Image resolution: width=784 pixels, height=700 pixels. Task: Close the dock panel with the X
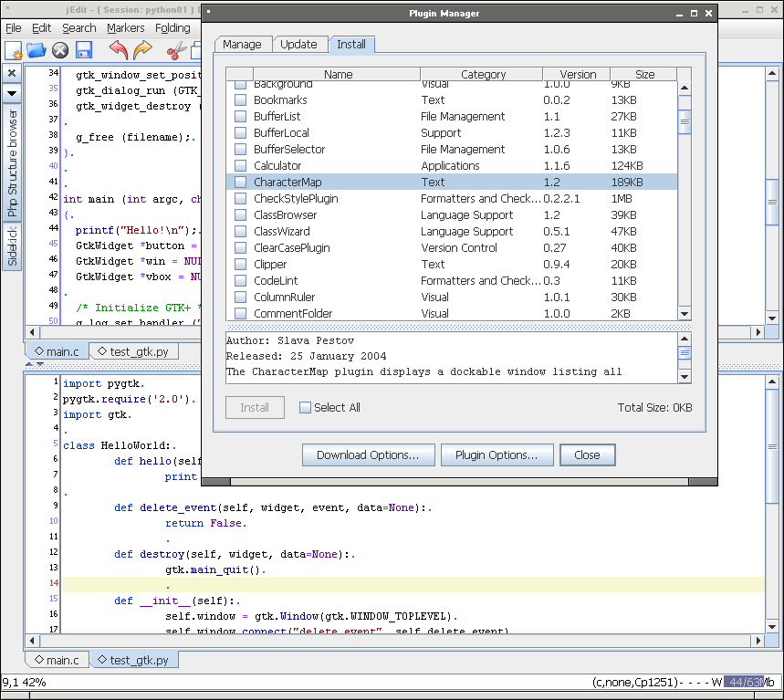12,74
